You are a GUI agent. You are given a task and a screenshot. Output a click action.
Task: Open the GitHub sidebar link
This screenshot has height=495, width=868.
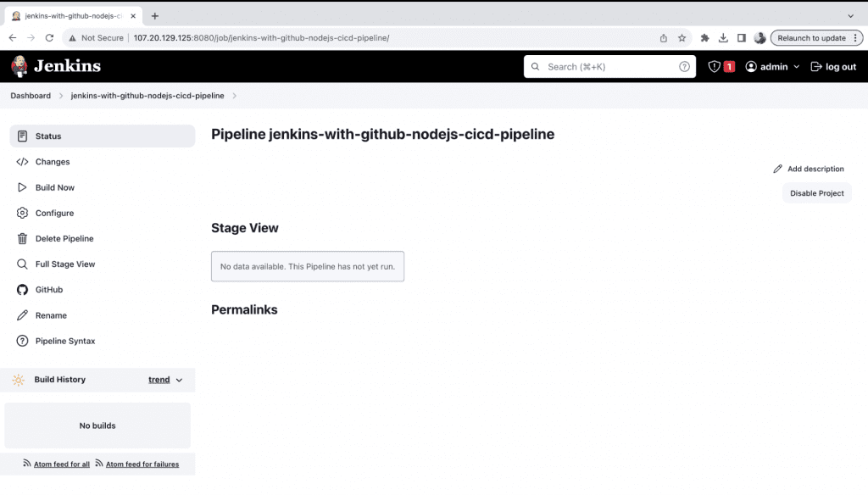[x=103, y=290]
